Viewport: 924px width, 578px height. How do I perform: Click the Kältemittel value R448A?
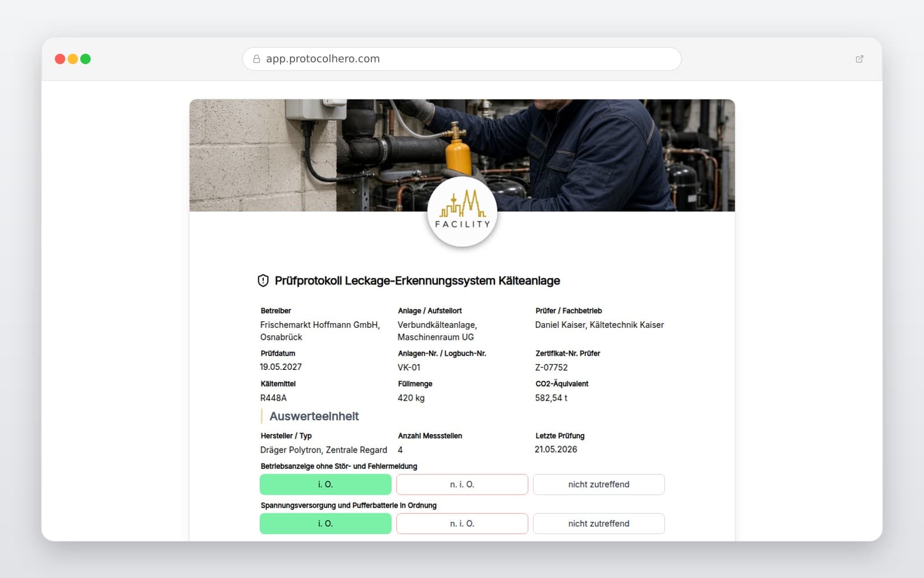273,398
